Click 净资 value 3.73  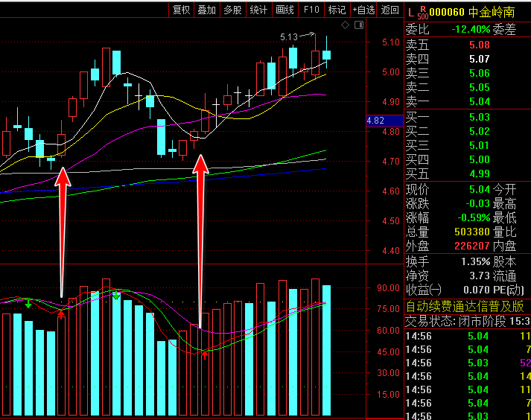(480, 276)
